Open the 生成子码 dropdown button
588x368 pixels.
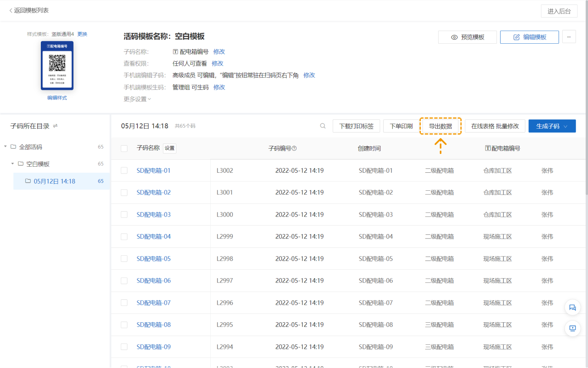[x=552, y=126]
